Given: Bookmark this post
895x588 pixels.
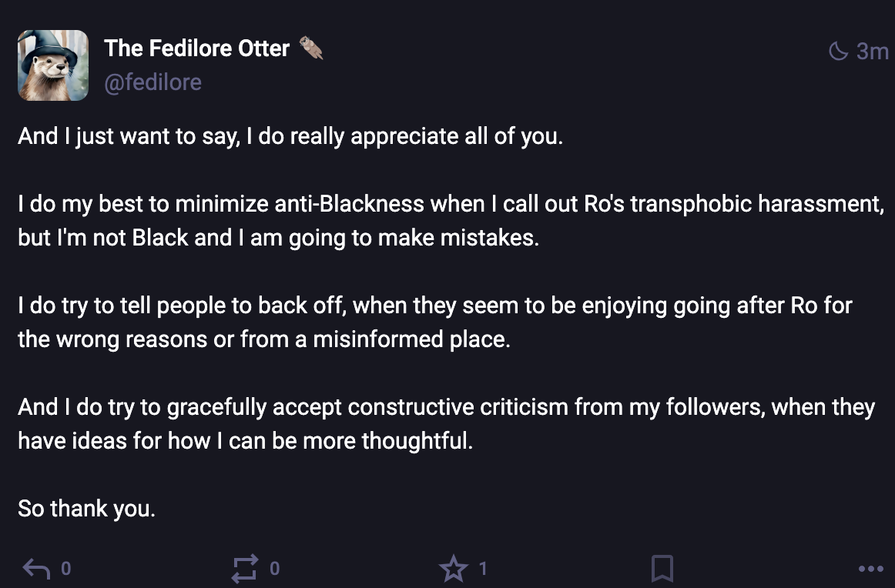Looking at the screenshot, I should (662, 569).
